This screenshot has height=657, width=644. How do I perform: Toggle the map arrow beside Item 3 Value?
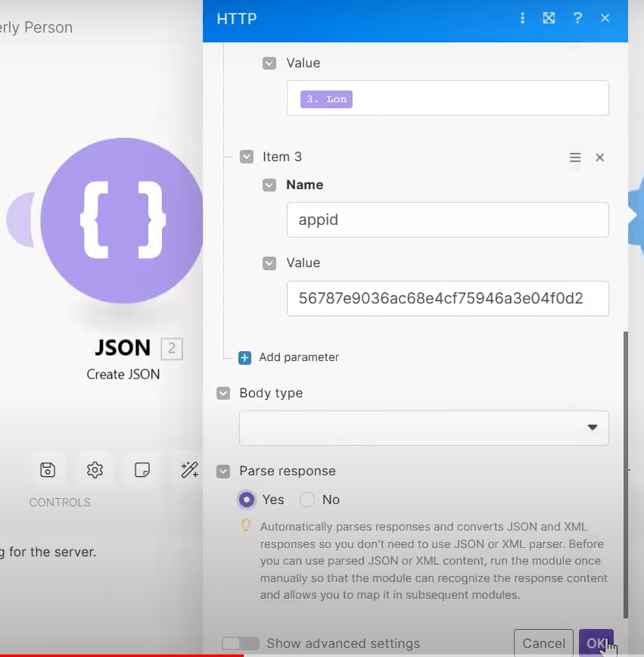tap(269, 263)
